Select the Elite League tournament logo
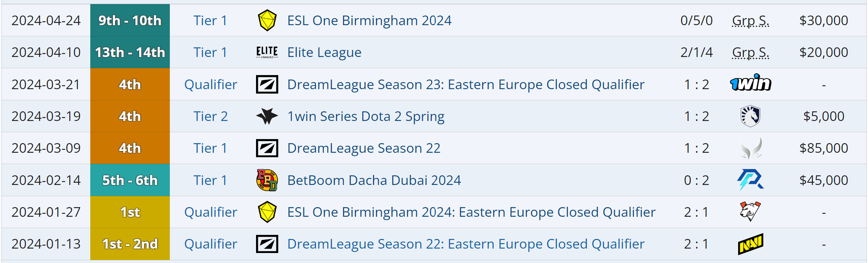This screenshot has height=263, width=868. (267, 53)
